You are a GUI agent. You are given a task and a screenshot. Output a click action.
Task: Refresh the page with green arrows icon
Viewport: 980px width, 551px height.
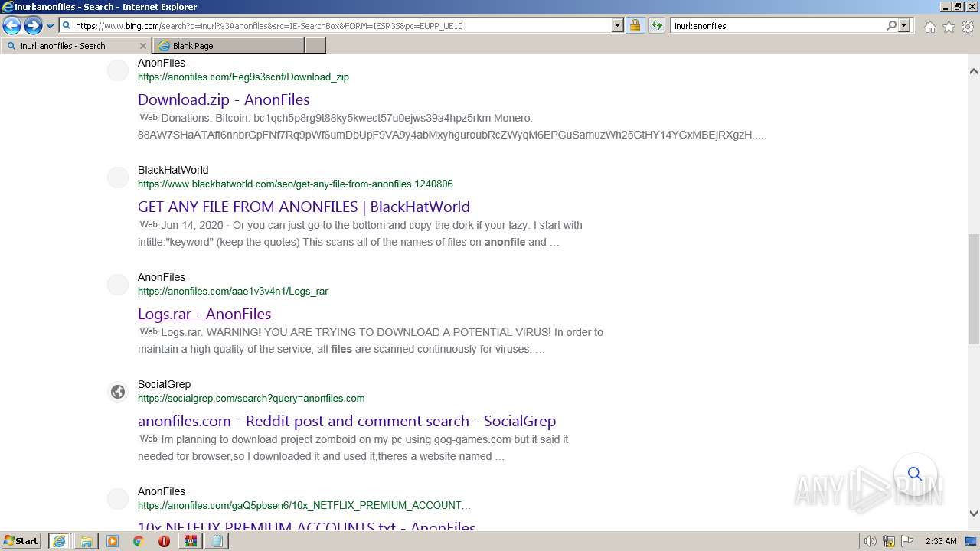(x=656, y=25)
